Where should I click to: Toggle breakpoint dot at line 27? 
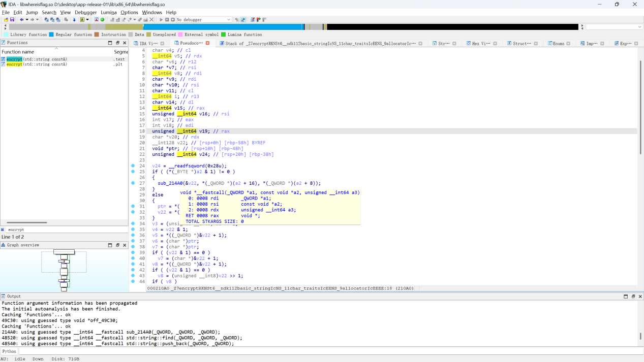(x=133, y=183)
